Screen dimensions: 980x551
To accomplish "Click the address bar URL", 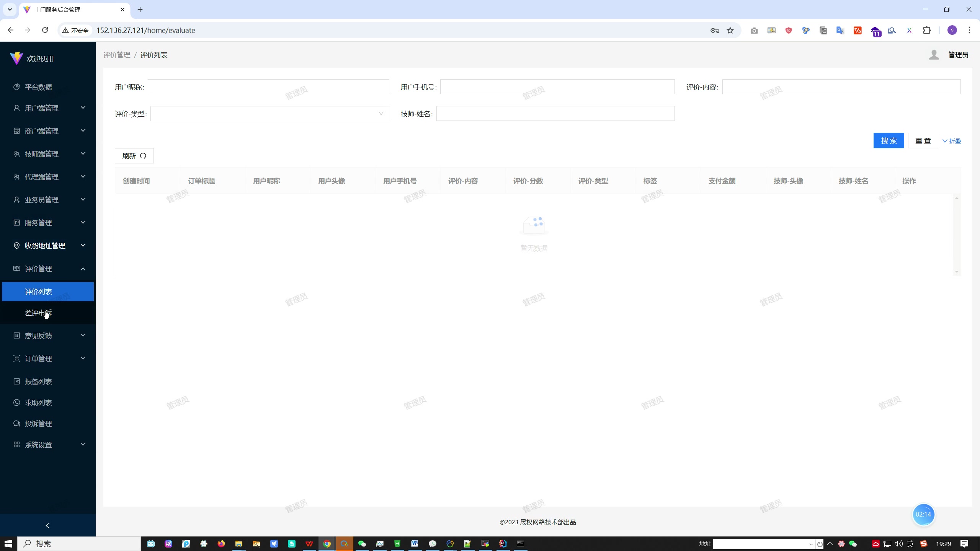I will point(146,30).
